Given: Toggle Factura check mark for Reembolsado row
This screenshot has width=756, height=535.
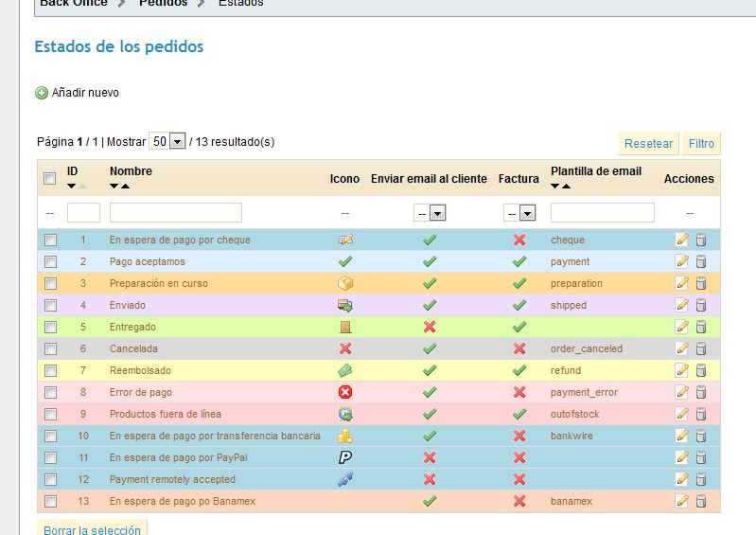Looking at the screenshot, I should tap(519, 370).
